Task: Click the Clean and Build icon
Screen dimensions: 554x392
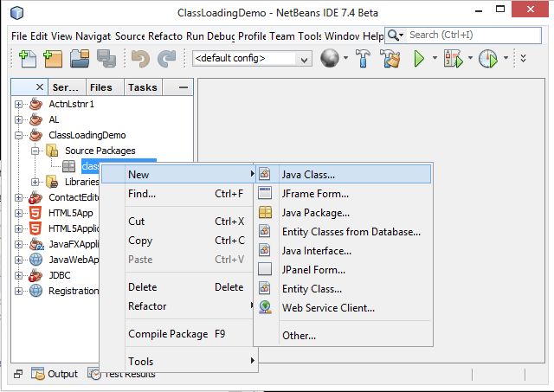Action: [x=390, y=58]
